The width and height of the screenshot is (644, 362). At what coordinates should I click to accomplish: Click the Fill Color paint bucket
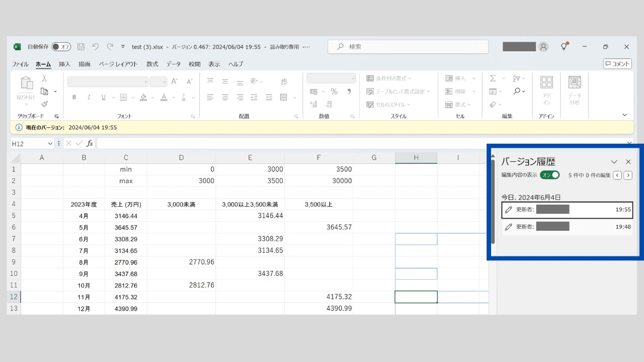coord(143,98)
